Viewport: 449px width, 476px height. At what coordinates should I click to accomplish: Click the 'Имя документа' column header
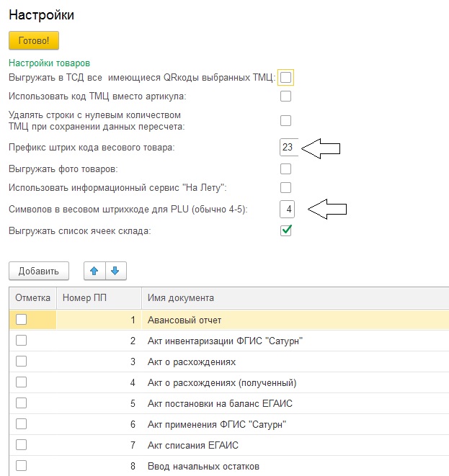pyautogui.click(x=181, y=298)
